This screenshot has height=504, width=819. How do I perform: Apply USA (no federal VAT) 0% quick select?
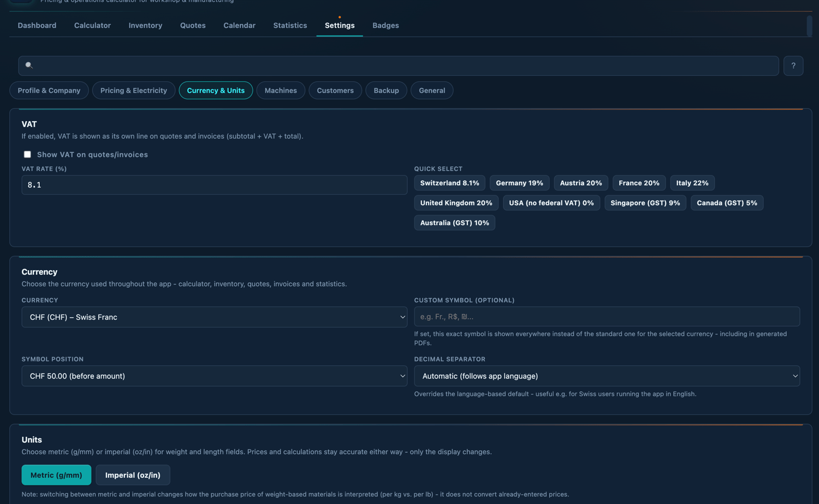[x=551, y=203]
